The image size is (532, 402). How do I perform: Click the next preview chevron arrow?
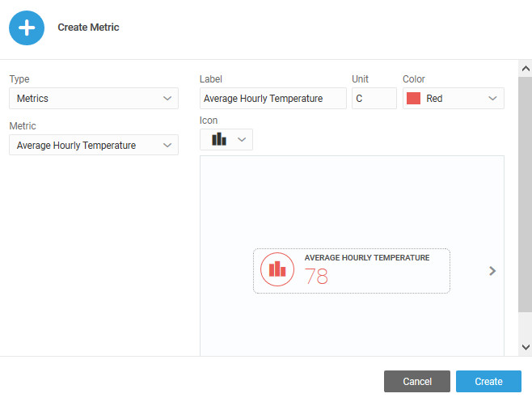492,271
